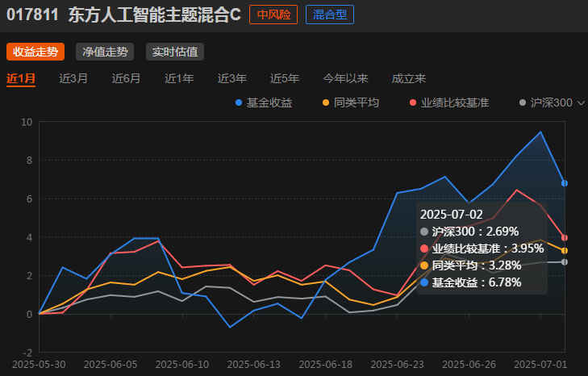
Task: Select the 近1月 time range
Action: 21,78
